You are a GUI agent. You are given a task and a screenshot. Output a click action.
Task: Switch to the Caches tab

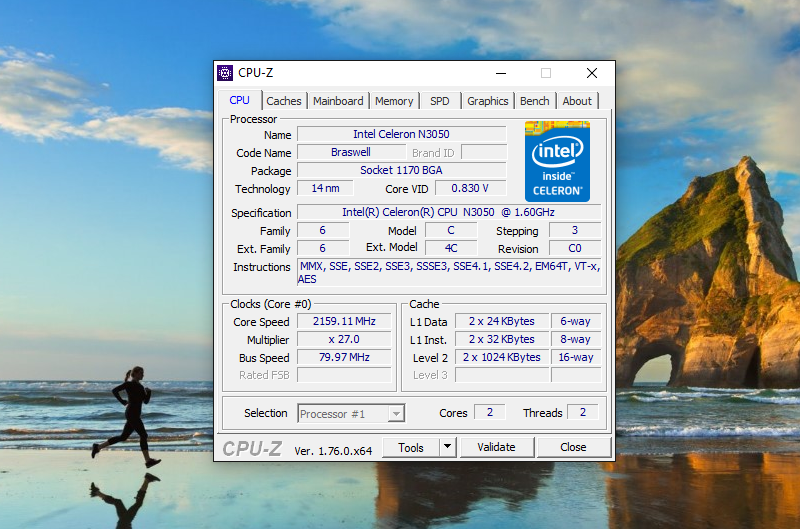point(284,101)
